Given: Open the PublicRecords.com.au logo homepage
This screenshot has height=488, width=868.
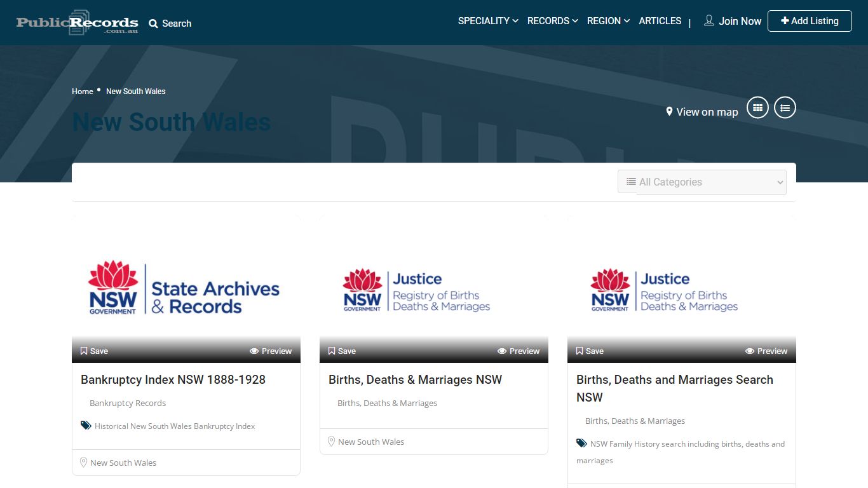Looking at the screenshot, I should point(77,22).
